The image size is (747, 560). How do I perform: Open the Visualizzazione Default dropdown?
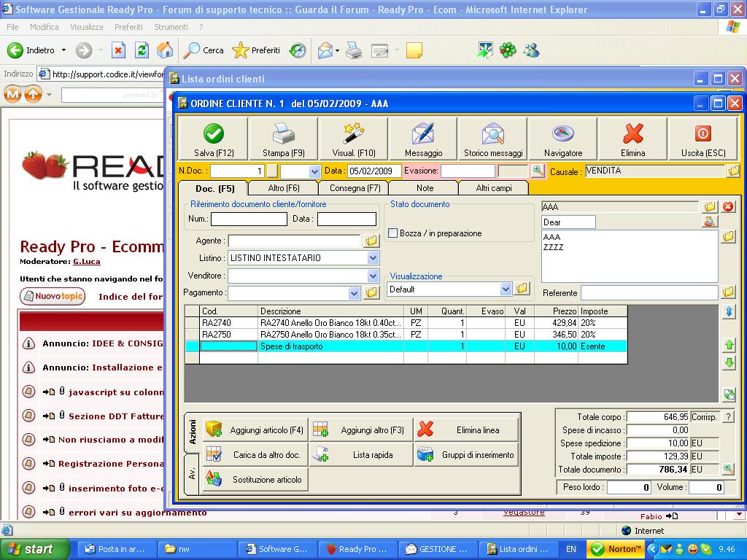506,289
